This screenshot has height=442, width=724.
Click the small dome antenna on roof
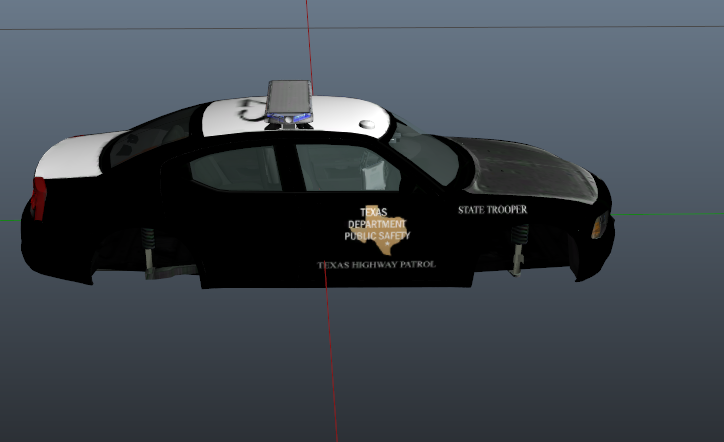point(368,124)
